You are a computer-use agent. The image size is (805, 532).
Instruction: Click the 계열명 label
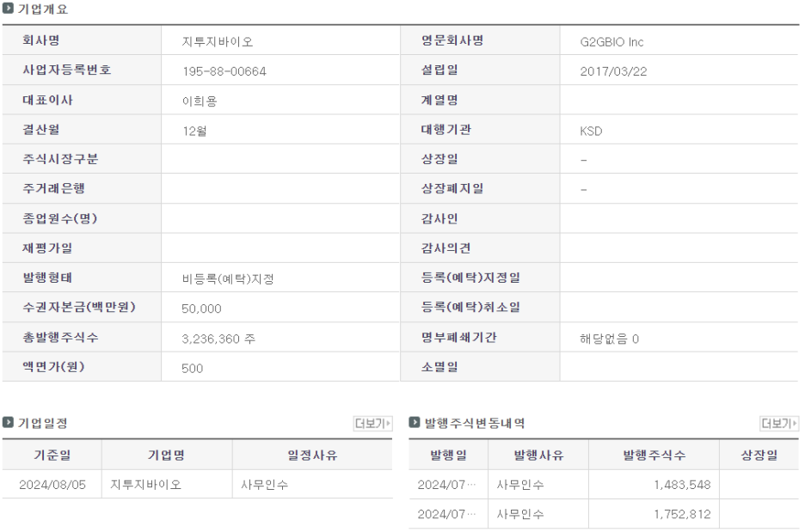(x=439, y=100)
